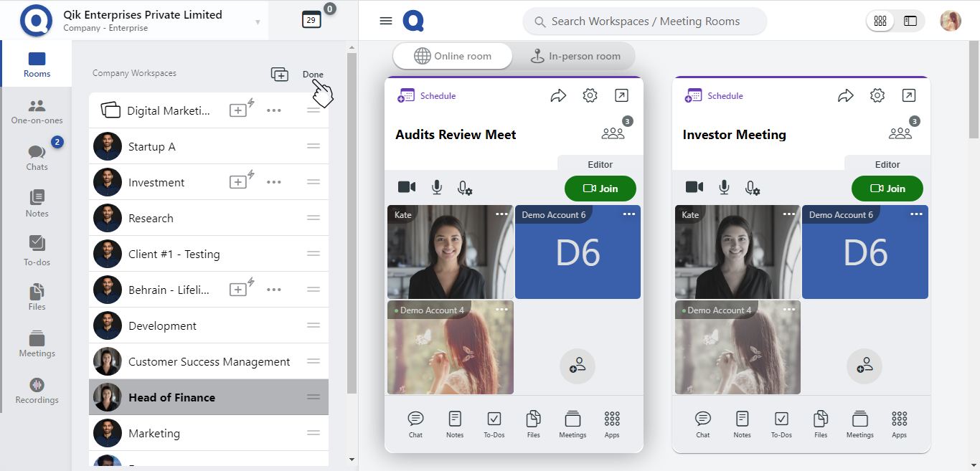Add participant to Investor Meeting room
Screen dimensions: 980x471
(x=864, y=366)
